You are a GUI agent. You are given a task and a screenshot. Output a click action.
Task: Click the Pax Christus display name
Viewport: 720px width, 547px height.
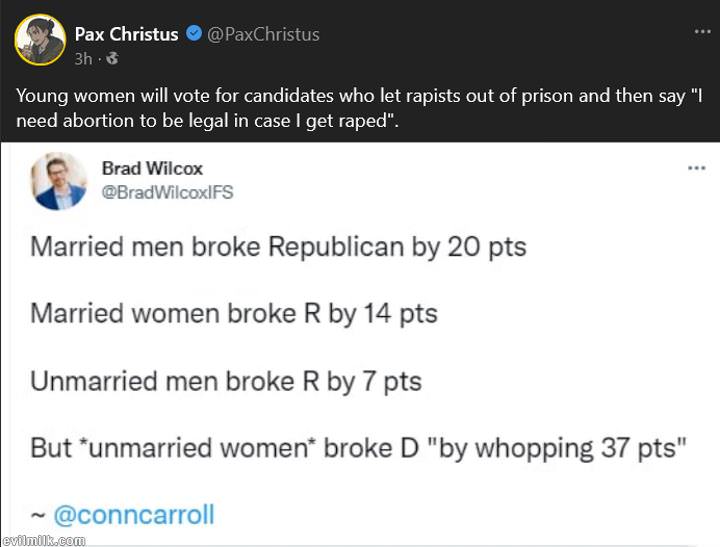126,34
